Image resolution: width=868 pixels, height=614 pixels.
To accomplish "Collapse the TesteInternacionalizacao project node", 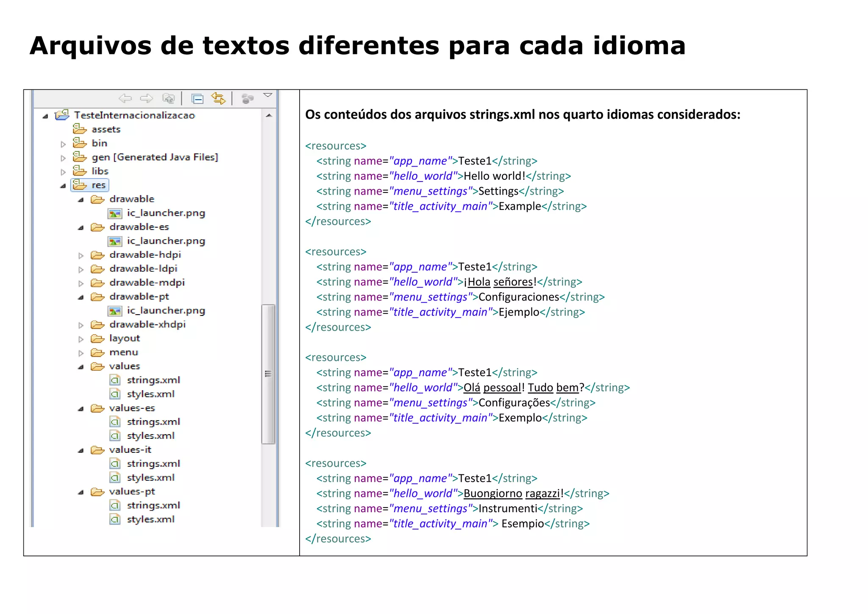I will [45, 116].
